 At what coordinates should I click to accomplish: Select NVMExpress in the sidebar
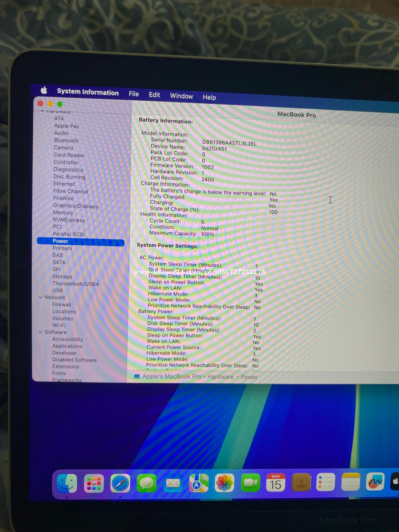pyautogui.click(x=69, y=220)
